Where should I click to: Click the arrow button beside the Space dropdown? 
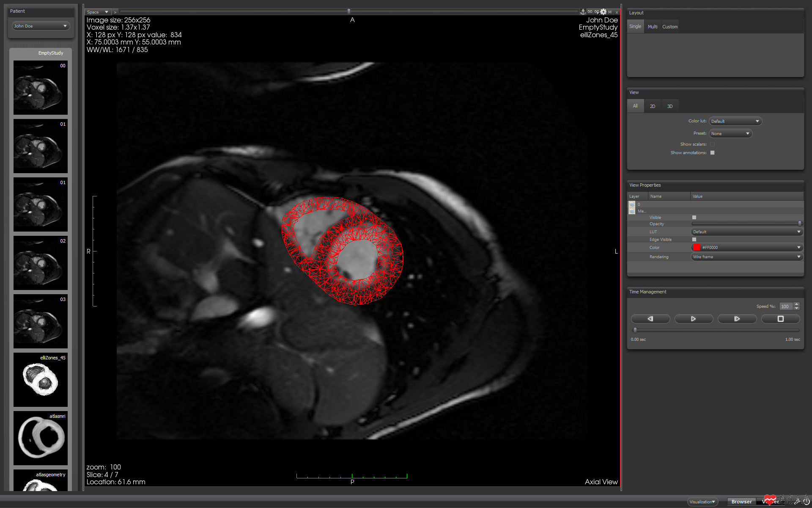115,12
